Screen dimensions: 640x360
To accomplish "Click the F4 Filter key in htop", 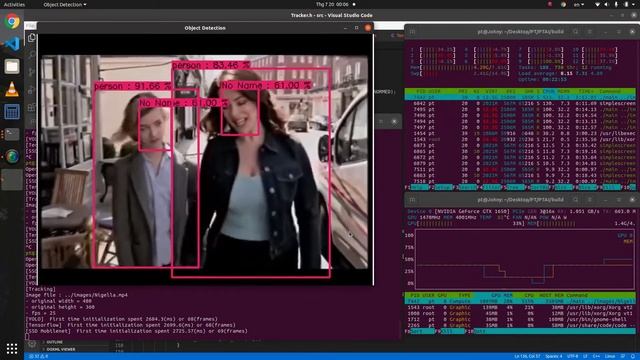I will pyautogui.click(x=489, y=187).
